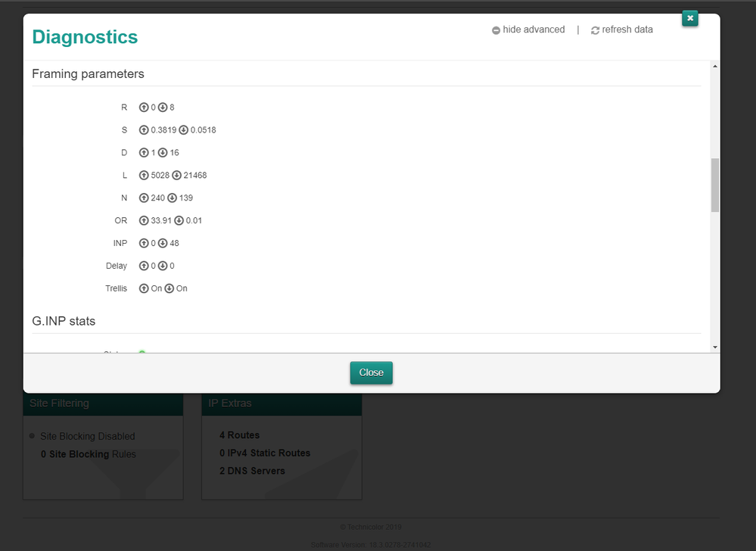
Task: Click the downstream arrow icon in Delay row
Action: 163,266
